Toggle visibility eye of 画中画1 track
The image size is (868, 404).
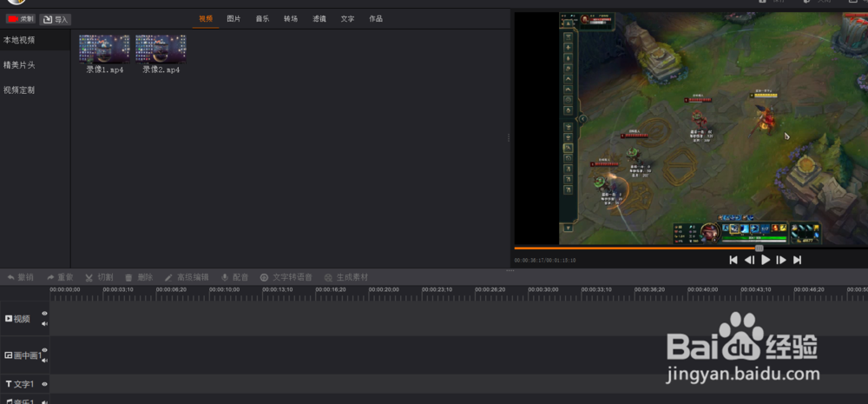[x=45, y=350]
